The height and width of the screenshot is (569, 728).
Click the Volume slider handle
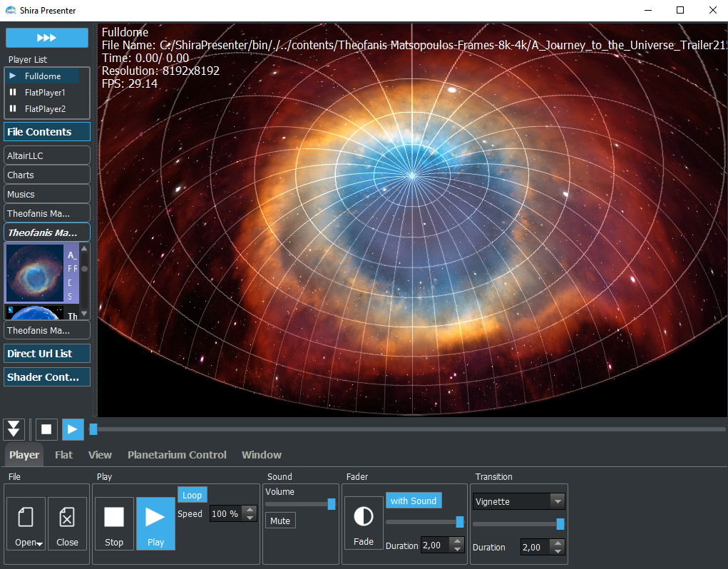(332, 504)
